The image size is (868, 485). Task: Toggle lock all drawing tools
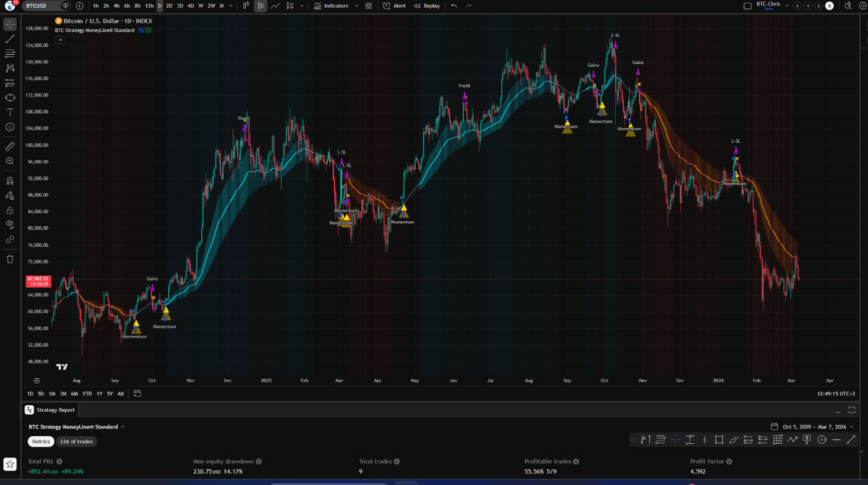(10, 210)
